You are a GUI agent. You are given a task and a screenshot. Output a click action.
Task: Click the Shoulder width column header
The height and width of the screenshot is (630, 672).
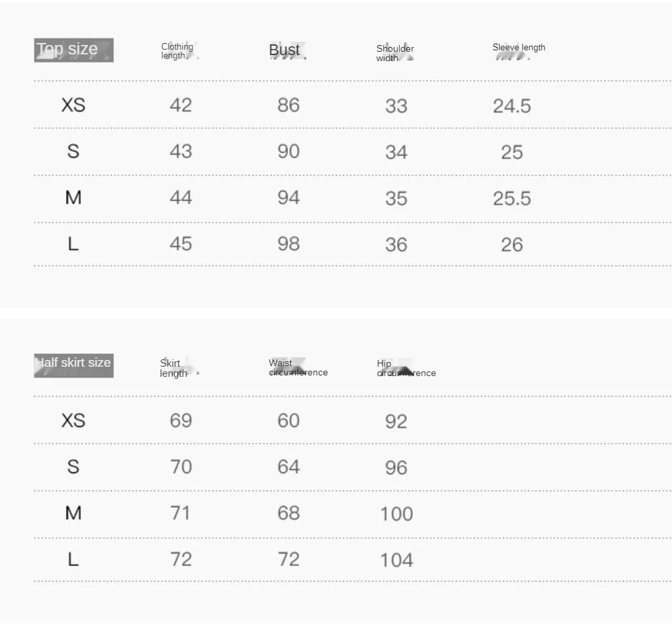click(395, 53)
